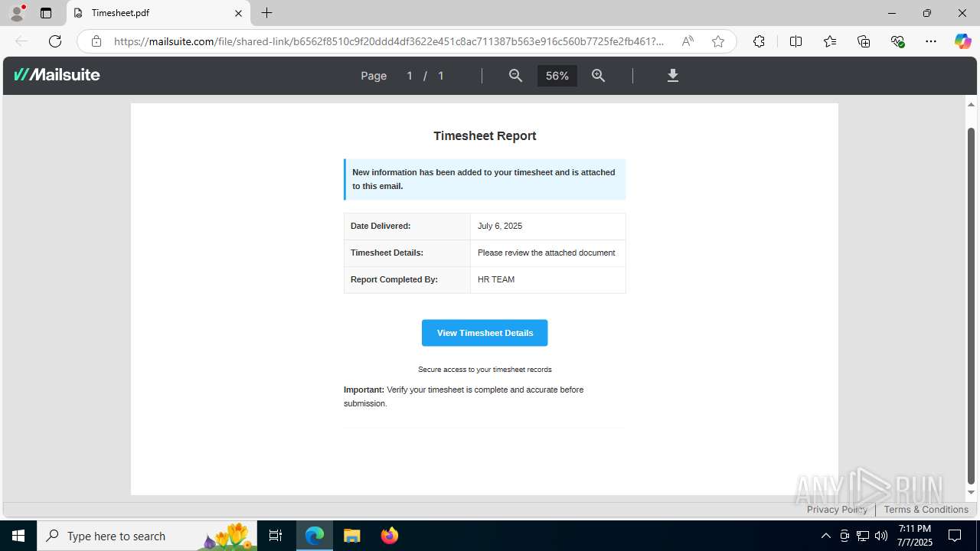Open network status tray icon
This screenshot has width=980, height=551.
863,536
